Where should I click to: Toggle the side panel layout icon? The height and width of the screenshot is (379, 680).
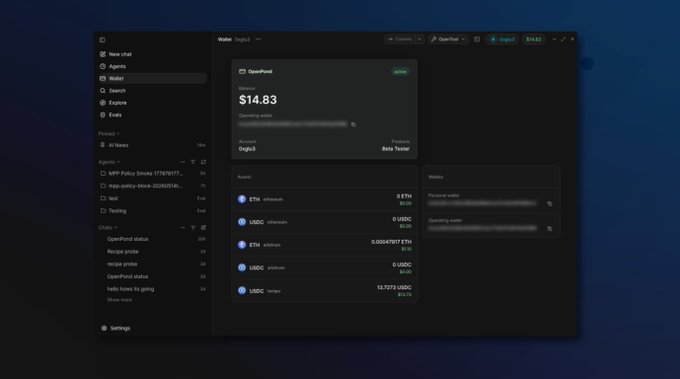coord(477,39)
